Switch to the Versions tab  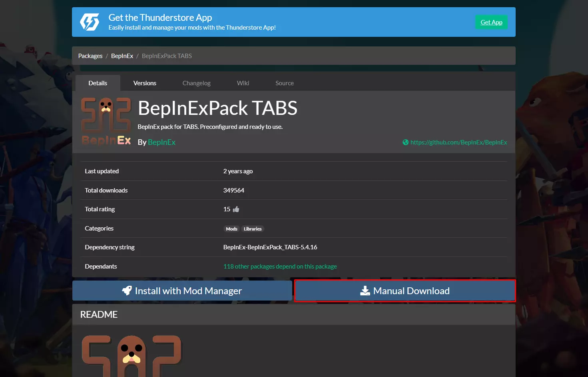(145, 83)
